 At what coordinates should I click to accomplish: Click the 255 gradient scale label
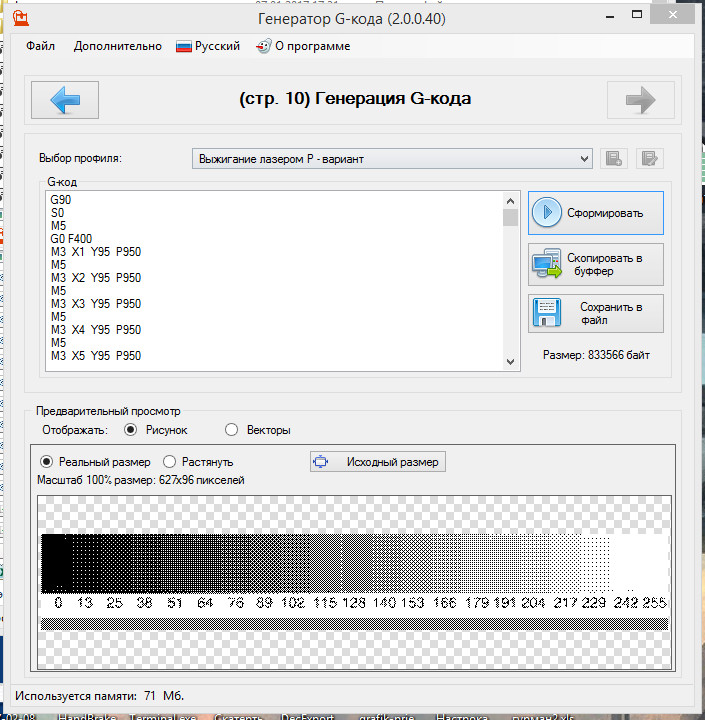tap(655, 602)
